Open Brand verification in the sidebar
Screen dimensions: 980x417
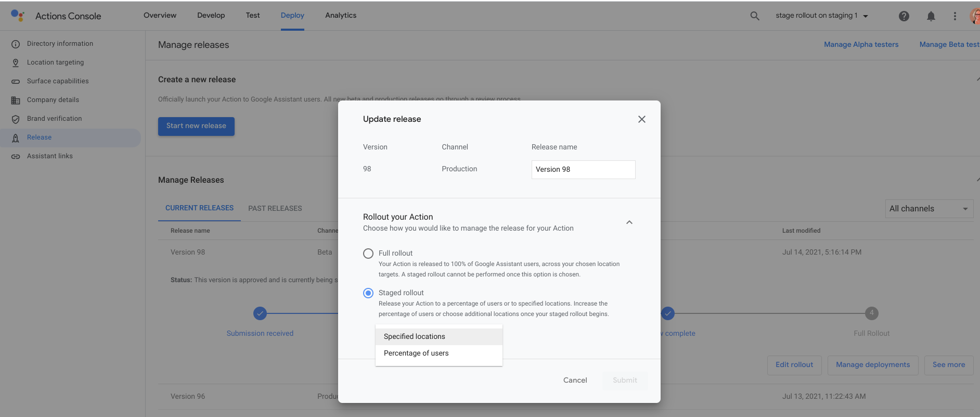coord(54,119)
